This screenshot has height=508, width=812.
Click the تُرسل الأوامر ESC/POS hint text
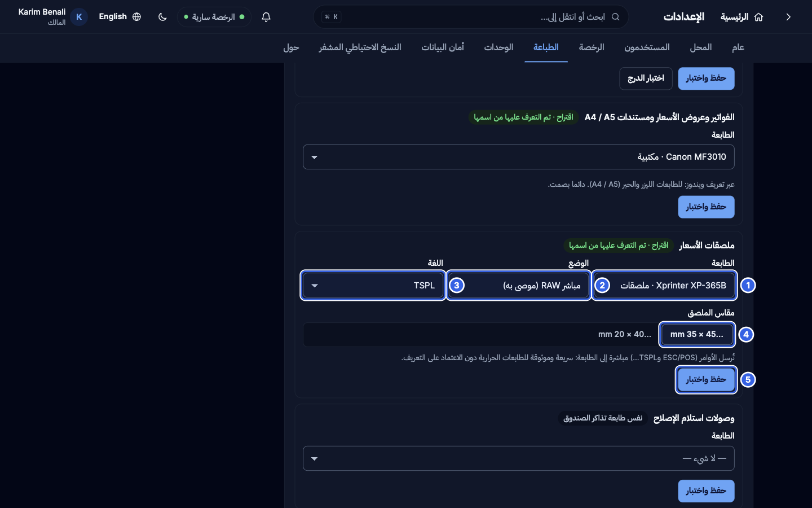point(568,357)
